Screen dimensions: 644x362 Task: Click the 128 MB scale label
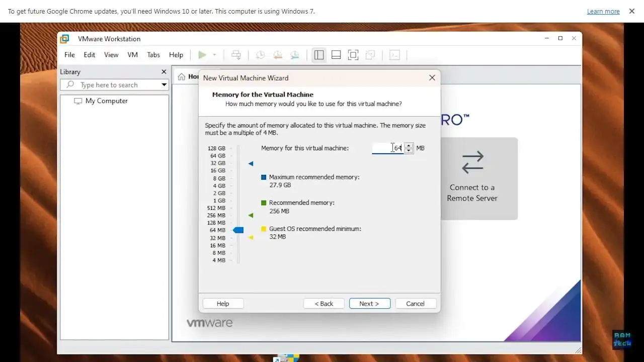click(216, 223)
